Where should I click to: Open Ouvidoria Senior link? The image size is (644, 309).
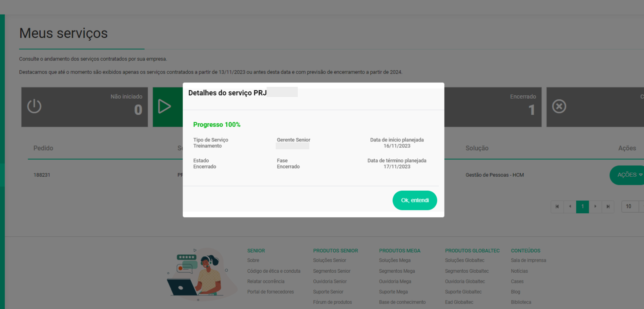pos(330,282)
